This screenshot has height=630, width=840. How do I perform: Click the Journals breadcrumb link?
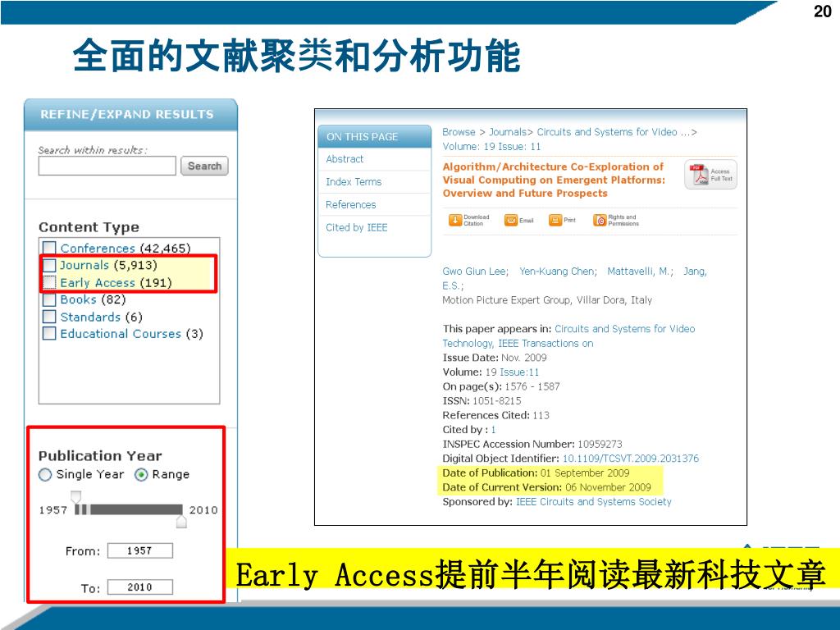[x=507, y=132]
